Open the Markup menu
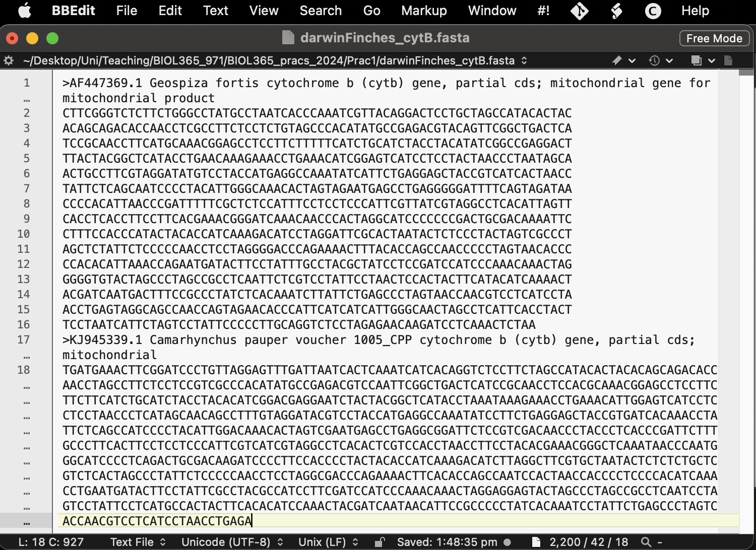The image size is (756, 550). [x=424, y=11]
